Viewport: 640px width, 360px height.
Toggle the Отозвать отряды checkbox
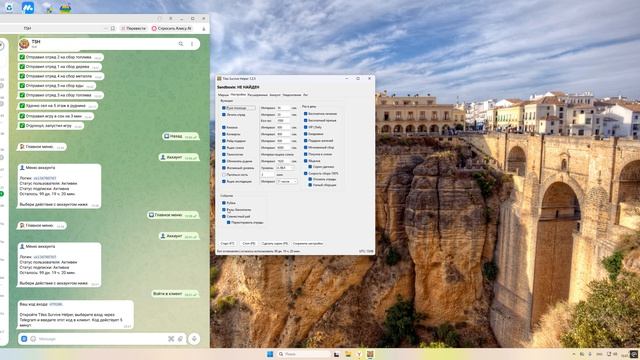point(310,179)
